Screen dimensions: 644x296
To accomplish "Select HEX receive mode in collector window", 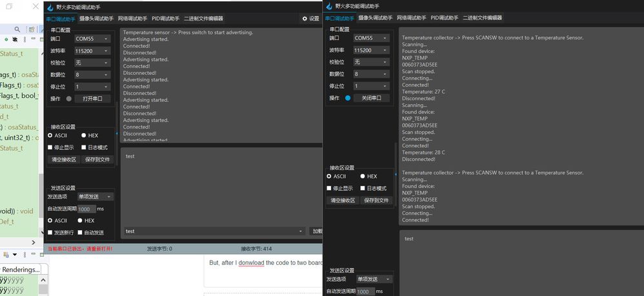I will coord(363,176).
